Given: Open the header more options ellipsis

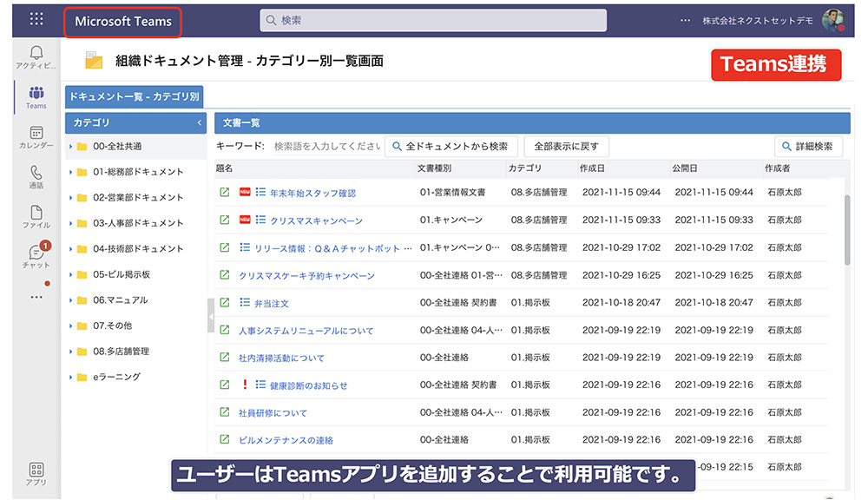Looking at the screenshot, I should 686,21.
